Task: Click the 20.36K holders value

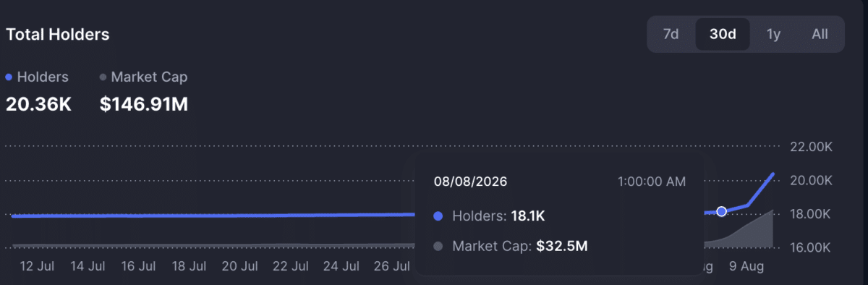Action: click(38, 104)
